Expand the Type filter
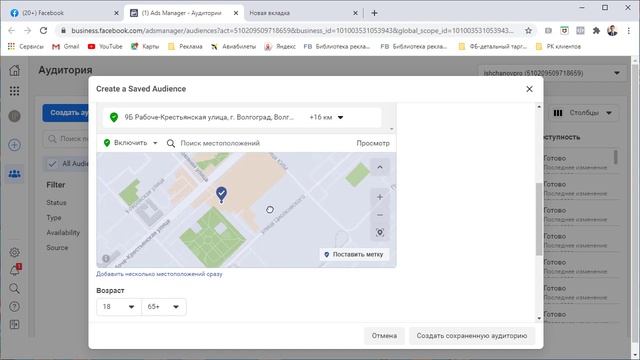The width and height of the screenshot is (640, 360). (54, 218)
